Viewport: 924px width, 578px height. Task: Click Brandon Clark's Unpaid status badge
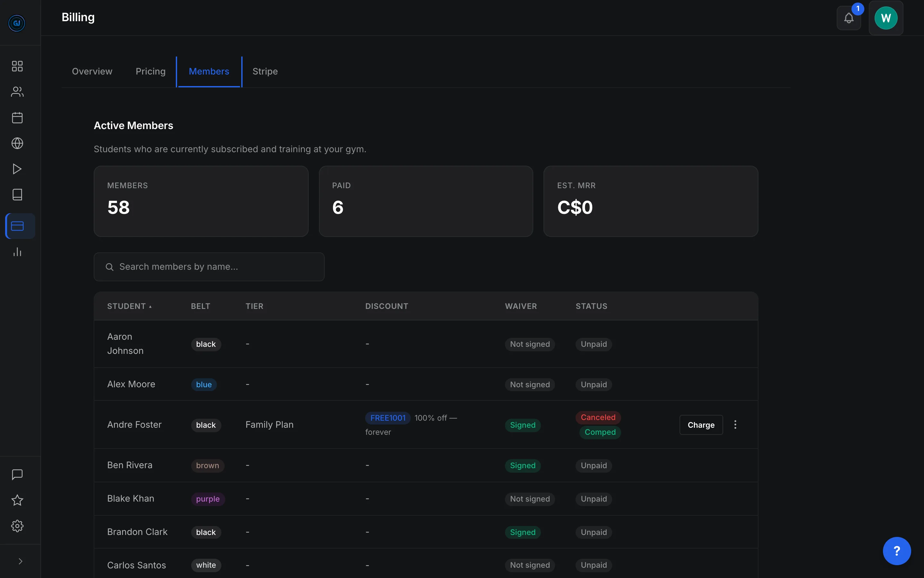click(594, 532)
